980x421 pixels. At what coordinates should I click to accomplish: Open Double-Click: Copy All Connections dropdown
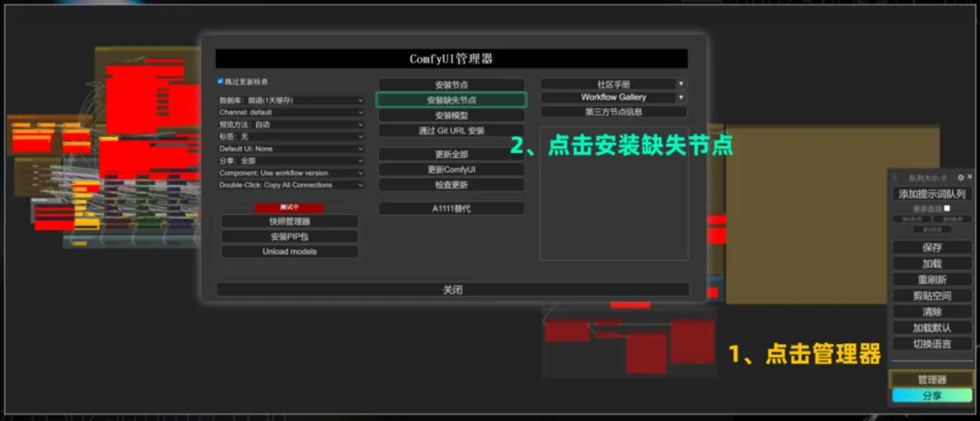291,185
